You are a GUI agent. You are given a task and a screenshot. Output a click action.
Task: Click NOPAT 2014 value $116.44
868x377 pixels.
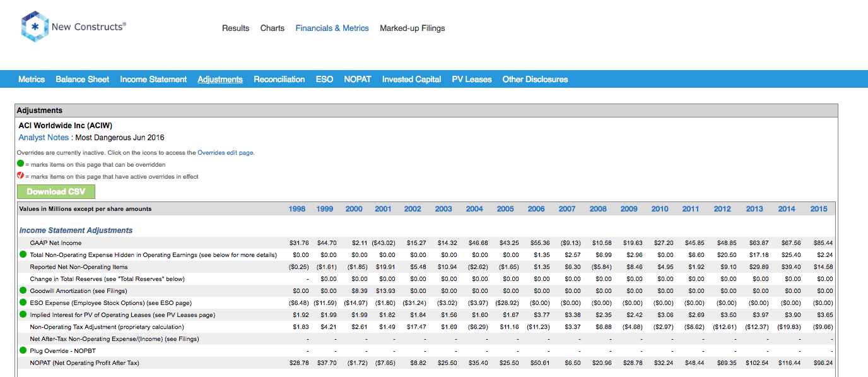click(x=789, y=363)
